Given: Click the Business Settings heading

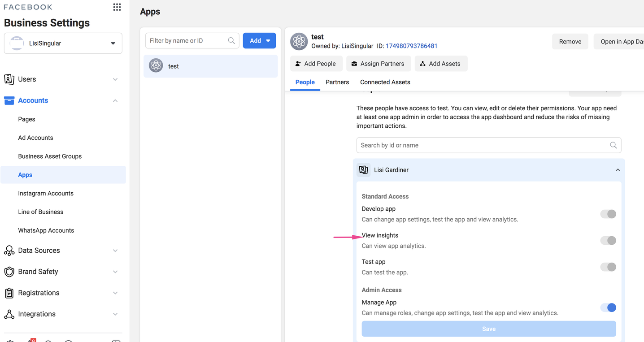Looking at the screenshot, I should tap(47, 23).
